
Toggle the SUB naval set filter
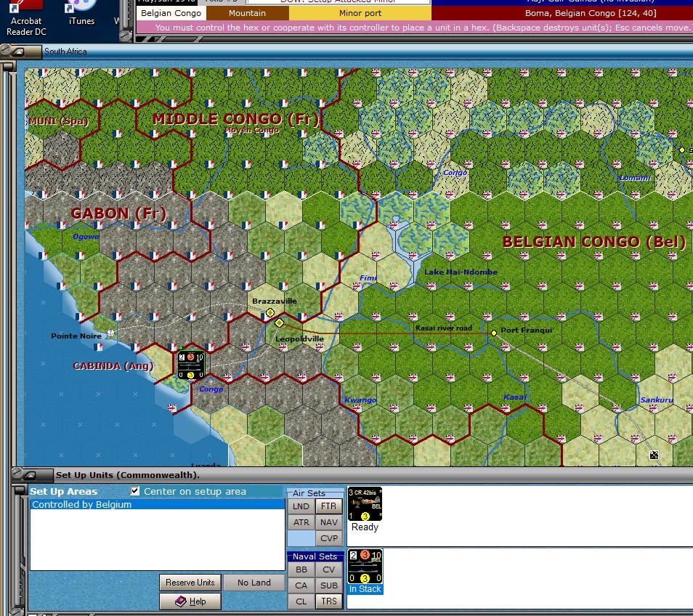point(329,585)
